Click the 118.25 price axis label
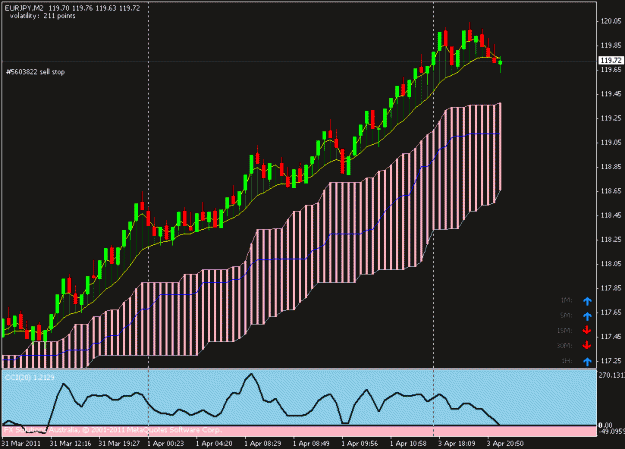625x449 pixels. tap(611, 240)
